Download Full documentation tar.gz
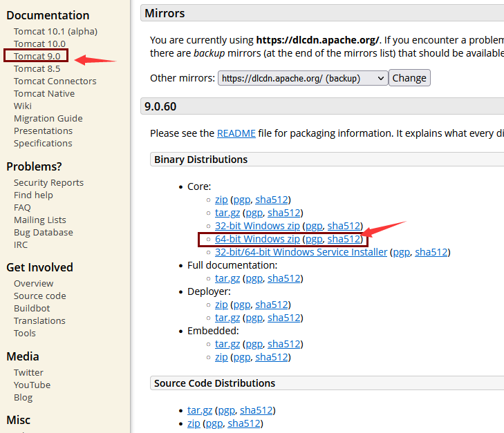 tap(227, 278)
